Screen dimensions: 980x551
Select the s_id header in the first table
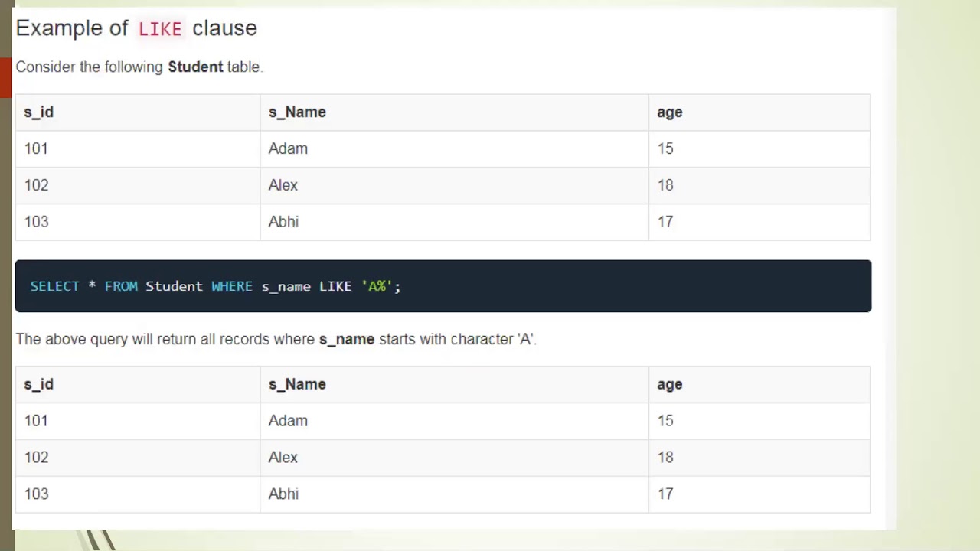coord(39,112)
